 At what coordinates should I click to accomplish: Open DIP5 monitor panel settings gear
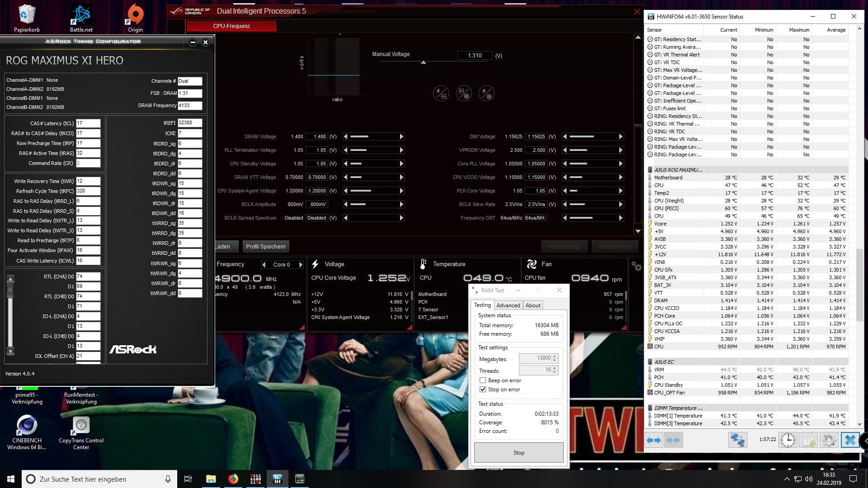(637, 267)
